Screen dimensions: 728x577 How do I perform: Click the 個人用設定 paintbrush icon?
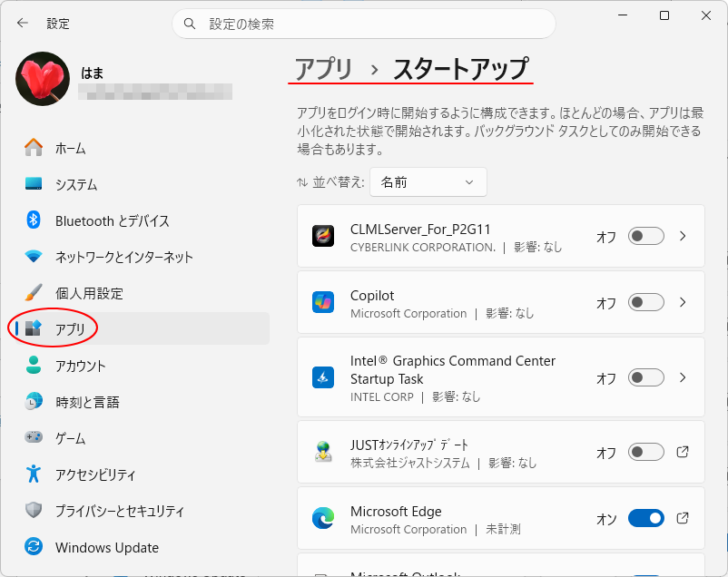[33, 292]
